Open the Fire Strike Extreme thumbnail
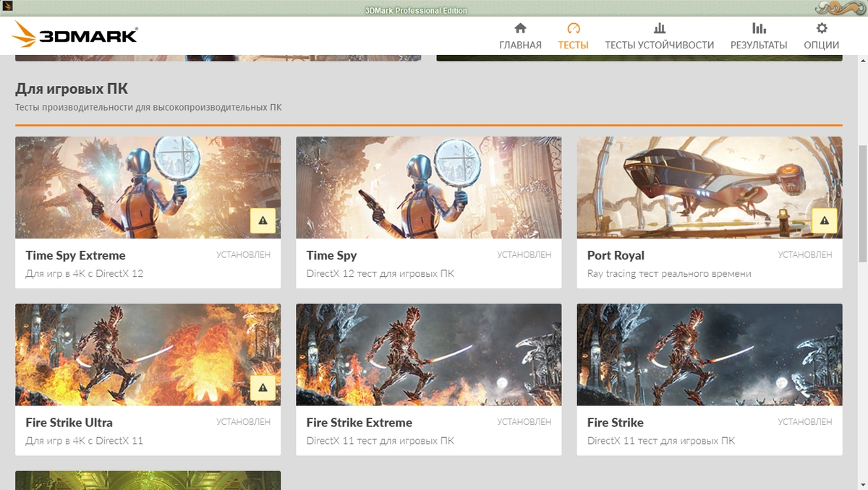Image resolution: width=868 pixels, height=490 pixels. tap(428, 354)
